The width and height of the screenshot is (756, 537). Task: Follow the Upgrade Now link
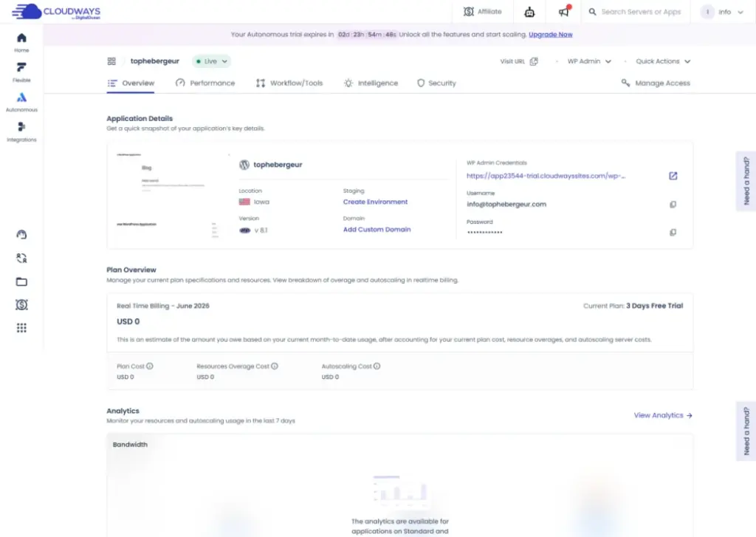[550, 34]
